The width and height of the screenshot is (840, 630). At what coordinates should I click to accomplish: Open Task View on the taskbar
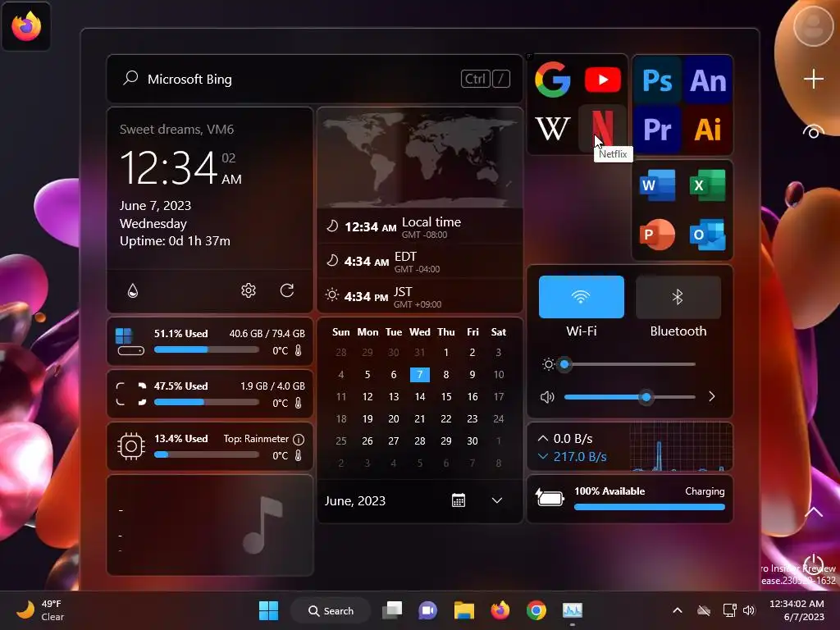pos(392,610)
